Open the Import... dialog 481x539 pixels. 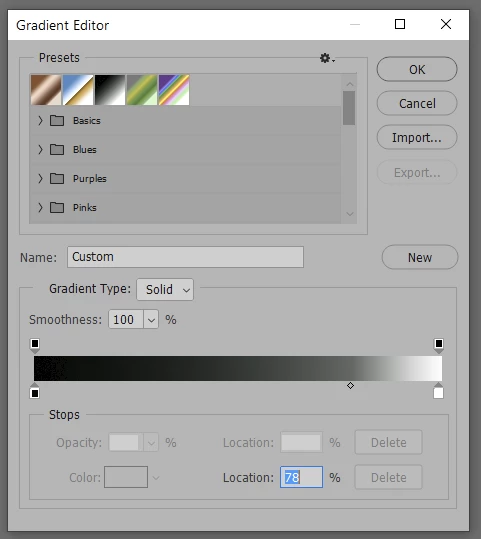417,137
